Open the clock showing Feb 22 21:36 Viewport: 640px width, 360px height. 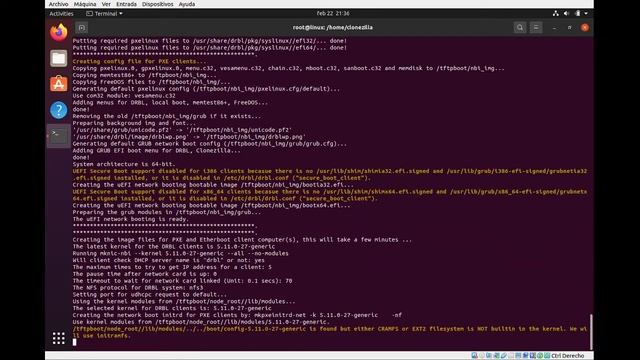pos(333,13)
